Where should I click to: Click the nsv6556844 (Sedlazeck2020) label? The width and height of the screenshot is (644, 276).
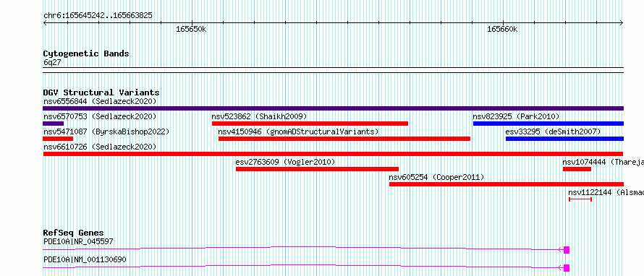pyautogui.click(x=100, y=101)
